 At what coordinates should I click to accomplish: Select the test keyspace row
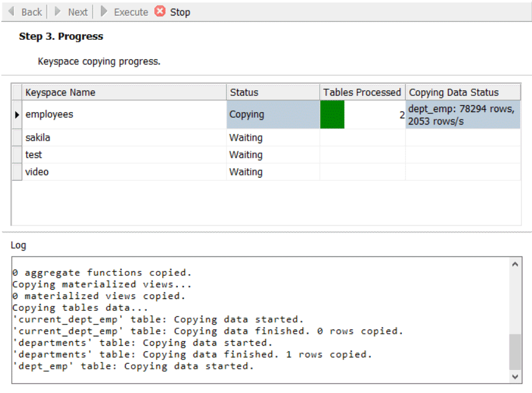pos(124,155)
